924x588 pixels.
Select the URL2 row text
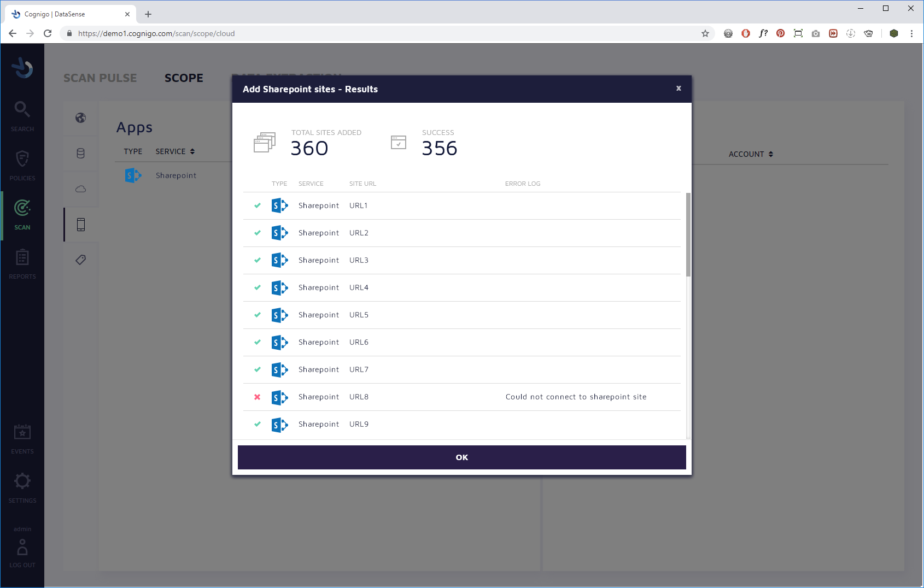click(x=359, y=233)
